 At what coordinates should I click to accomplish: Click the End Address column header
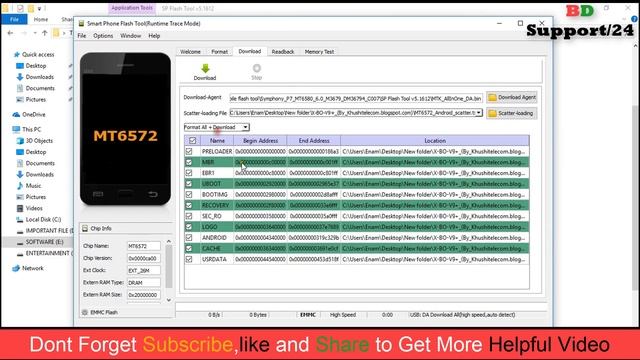click(x=314, y=140)
